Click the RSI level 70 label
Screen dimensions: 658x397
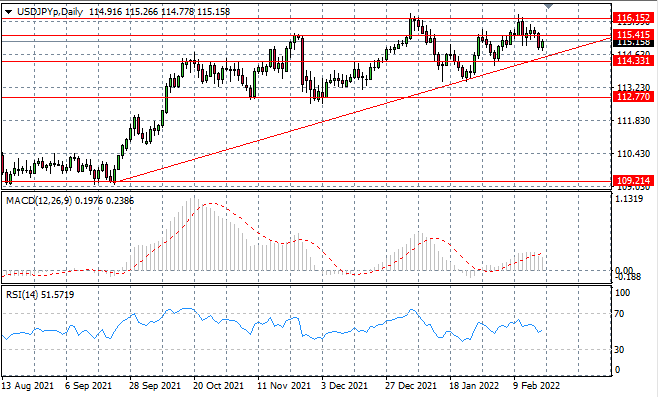pyautogui.click(x=619, y=313)
